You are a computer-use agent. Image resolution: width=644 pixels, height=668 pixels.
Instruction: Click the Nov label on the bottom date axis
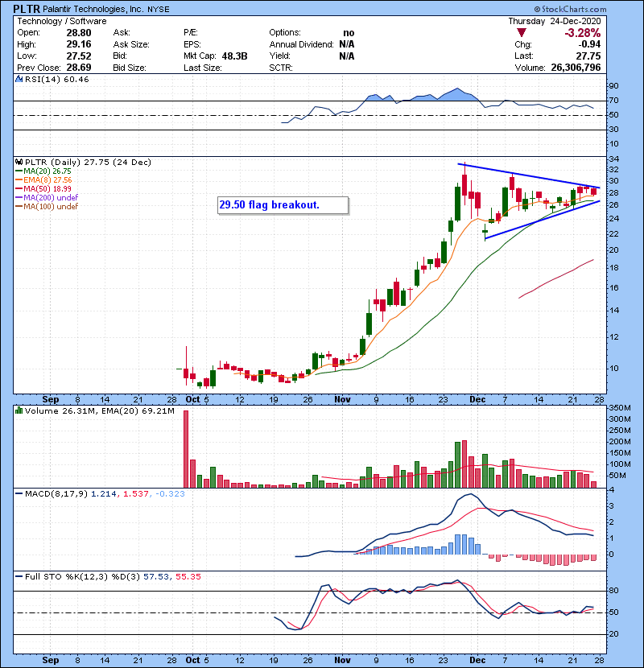(x=342, y=660)
